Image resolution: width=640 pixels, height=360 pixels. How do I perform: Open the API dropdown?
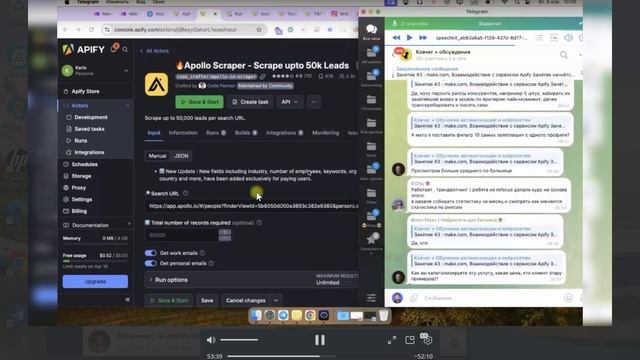[x=290, y=102]
